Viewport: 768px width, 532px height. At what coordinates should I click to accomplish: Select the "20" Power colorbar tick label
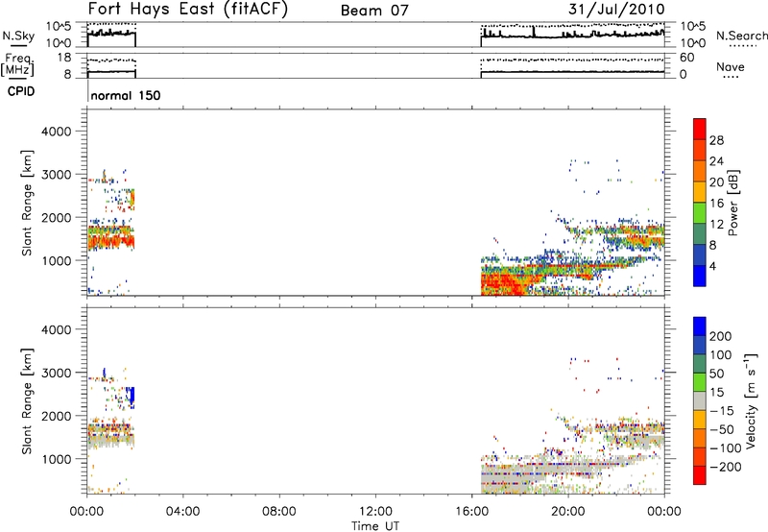(716, 182)
